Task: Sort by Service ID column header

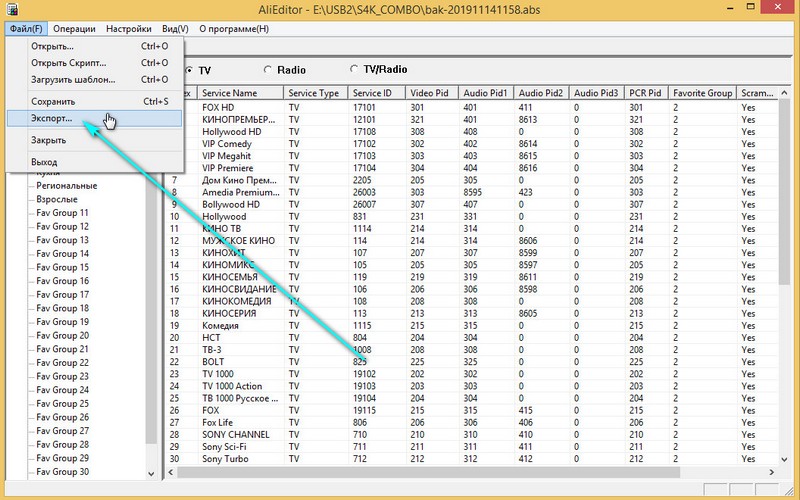Action: point(377,93)
